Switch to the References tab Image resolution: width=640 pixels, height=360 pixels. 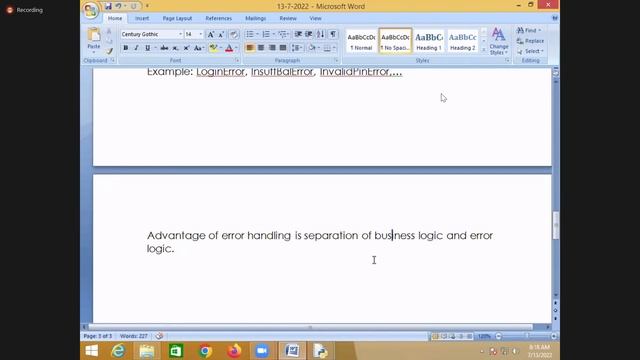[x=218, y=18]
